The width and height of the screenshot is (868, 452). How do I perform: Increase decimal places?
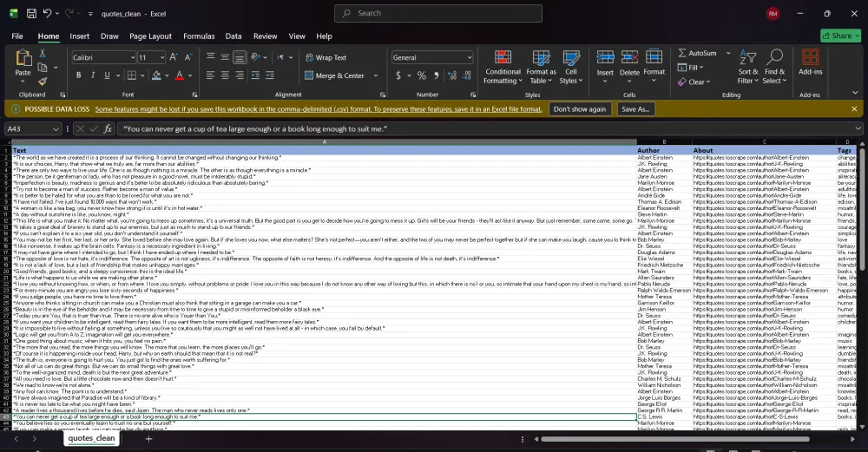[x=452, y=75]
